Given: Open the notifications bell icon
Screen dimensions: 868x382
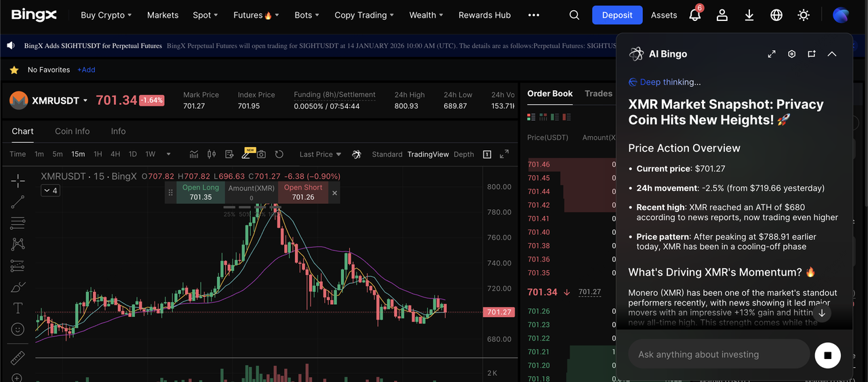Looking at the screenshot, I should [x=694, y=15].
